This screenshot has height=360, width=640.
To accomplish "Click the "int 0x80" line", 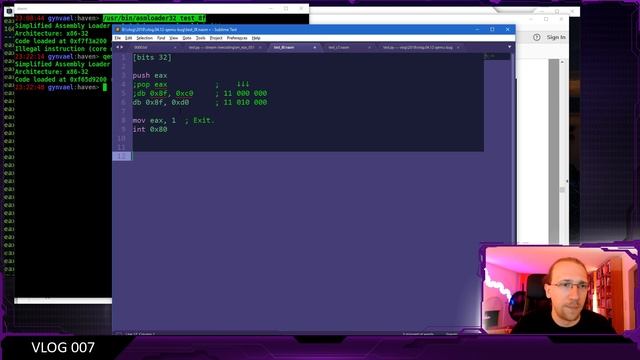I will coord(150,129).
